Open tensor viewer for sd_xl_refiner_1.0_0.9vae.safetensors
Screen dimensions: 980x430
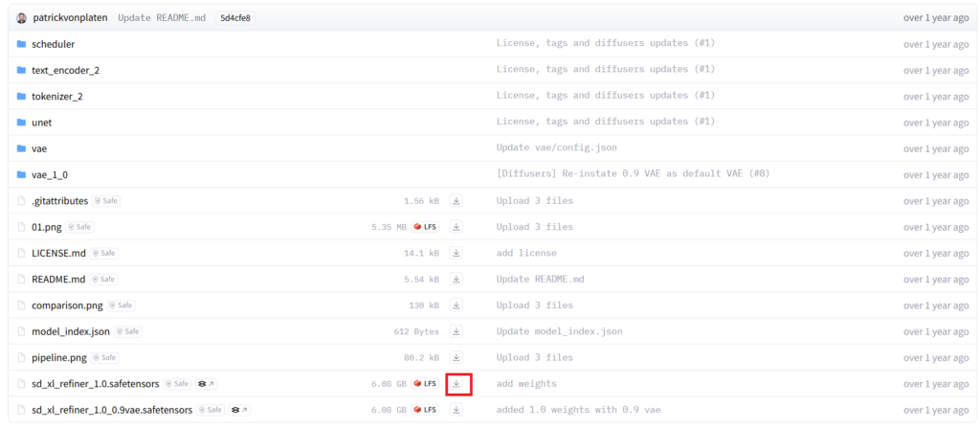click(x=240, y=410)
